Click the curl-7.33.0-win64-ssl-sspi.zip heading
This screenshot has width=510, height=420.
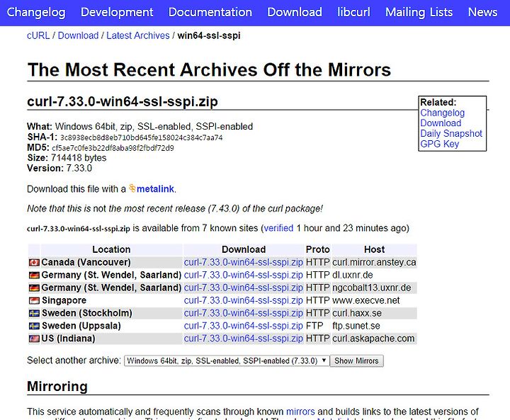click(123, 101)
